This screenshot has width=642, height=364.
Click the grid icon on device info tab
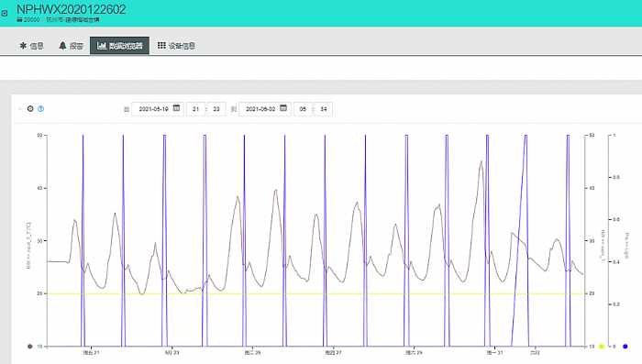[161, 45]
